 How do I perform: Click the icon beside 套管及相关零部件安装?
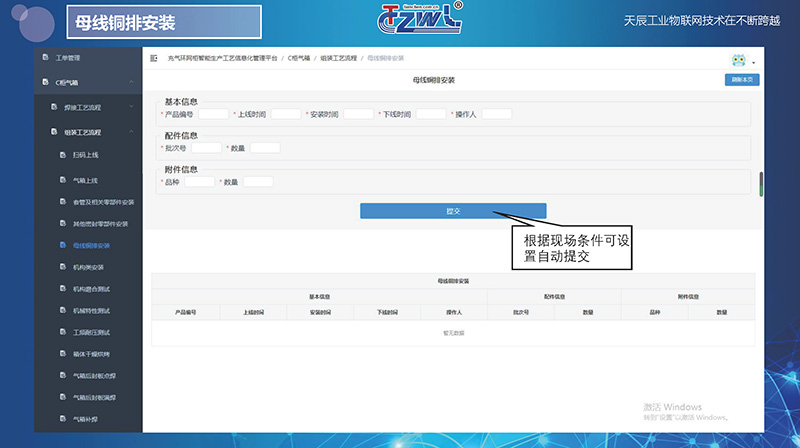coord(63,202)
